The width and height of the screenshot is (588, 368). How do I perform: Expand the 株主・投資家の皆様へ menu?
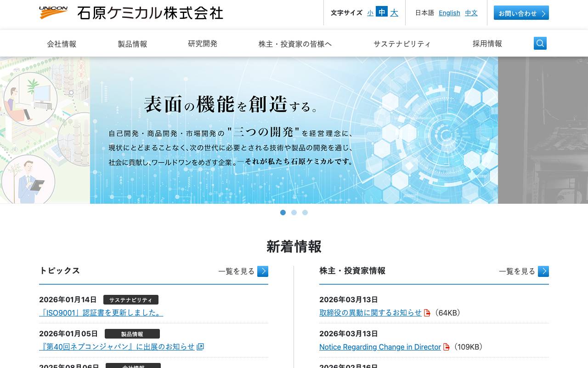(x=295, y=44)
